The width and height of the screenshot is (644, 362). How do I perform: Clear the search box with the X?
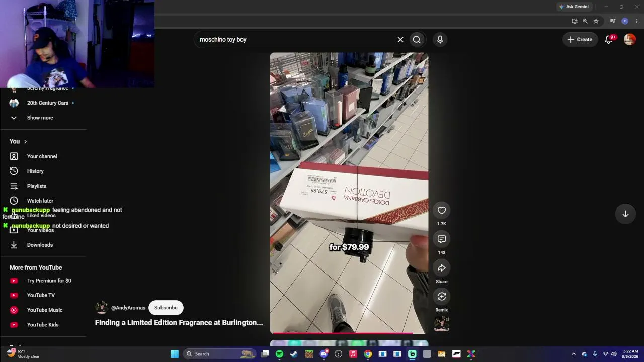[400, 39]
